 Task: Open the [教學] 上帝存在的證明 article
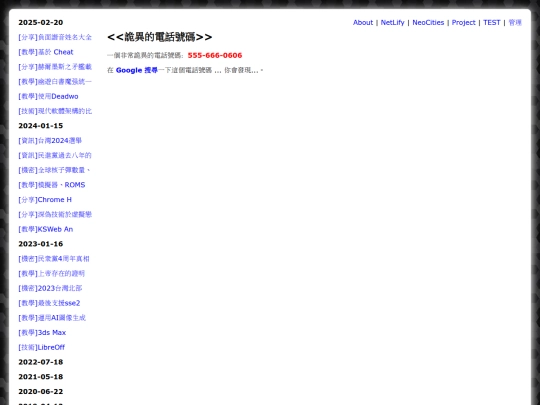[x=52, y=273]
